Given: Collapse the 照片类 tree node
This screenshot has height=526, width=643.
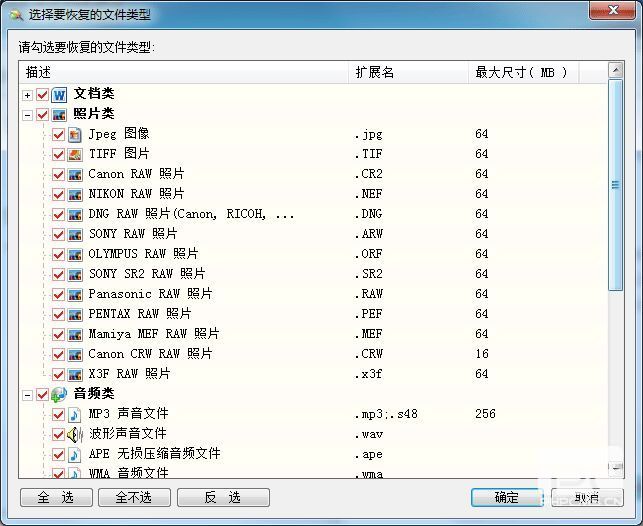Looking at the screenshot, I should (27, 114).
